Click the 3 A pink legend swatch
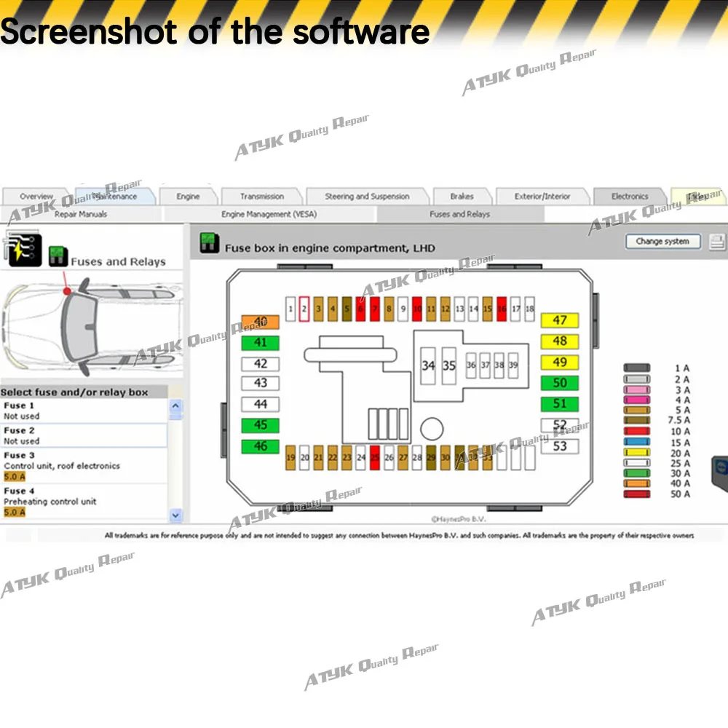This screenshot has width=728, height=728. [x=636, y=390]
